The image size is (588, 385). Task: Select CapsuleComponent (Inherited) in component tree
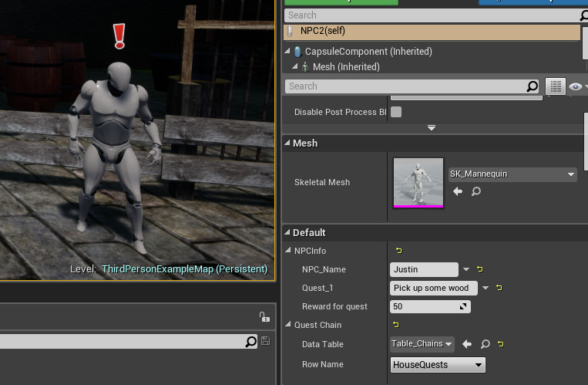368,52
